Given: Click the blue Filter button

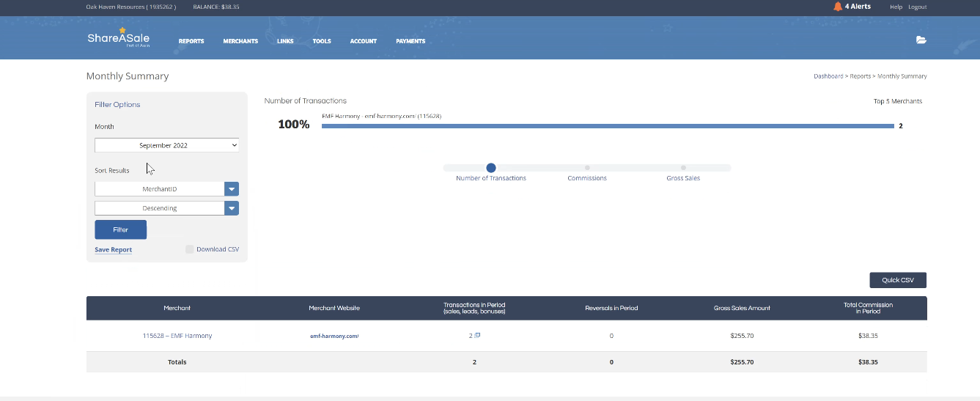Looking at the screenshot, I should (120, 229).
